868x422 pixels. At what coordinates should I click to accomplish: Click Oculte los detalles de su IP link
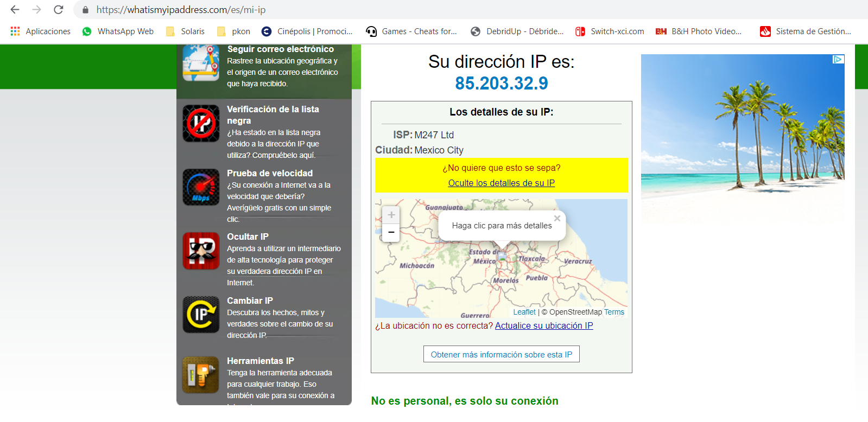pyautogui.click(x=501, y=183)
